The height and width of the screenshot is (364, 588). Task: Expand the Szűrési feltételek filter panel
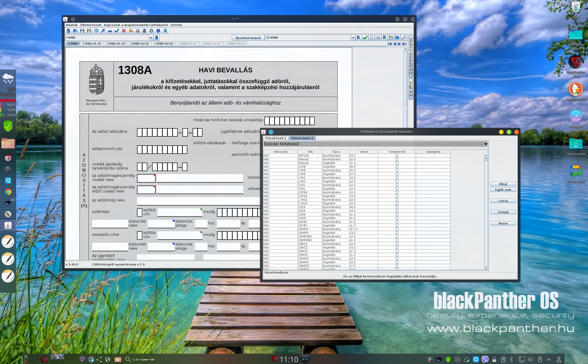click(485, 144)
